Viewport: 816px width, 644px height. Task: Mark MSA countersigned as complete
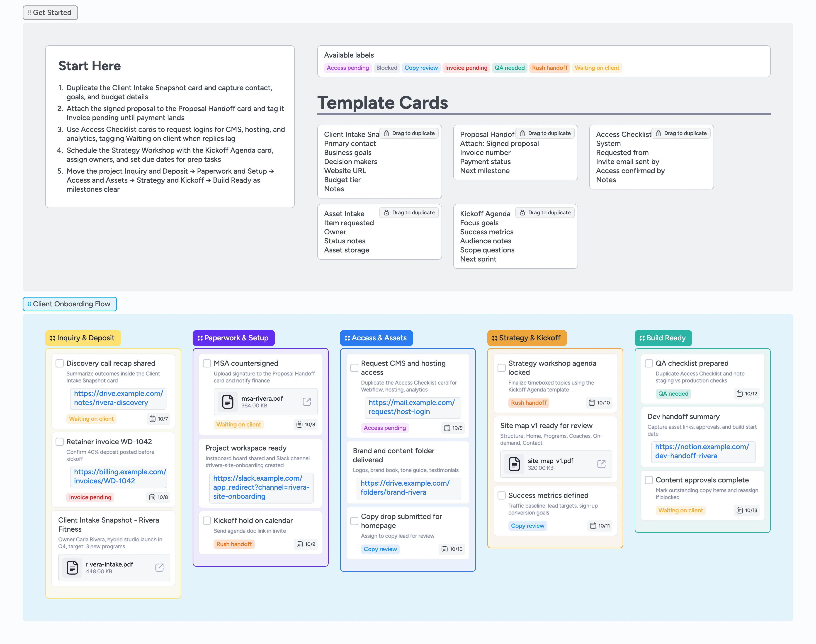click(x=207, y=363)
